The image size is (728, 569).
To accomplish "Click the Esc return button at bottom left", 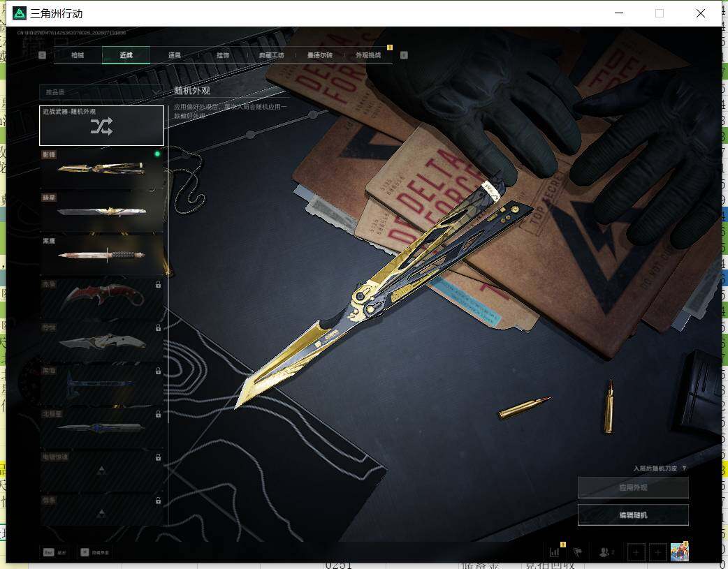I will point(54,552).
